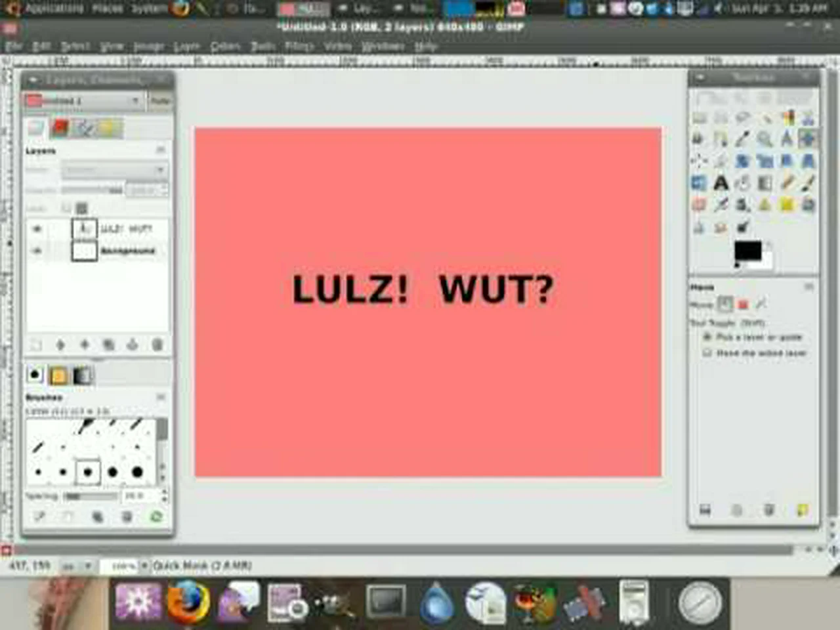Select the Clone stamp tool
The width and height of the screenshot is (840, 630).
[x=765, y=205]
